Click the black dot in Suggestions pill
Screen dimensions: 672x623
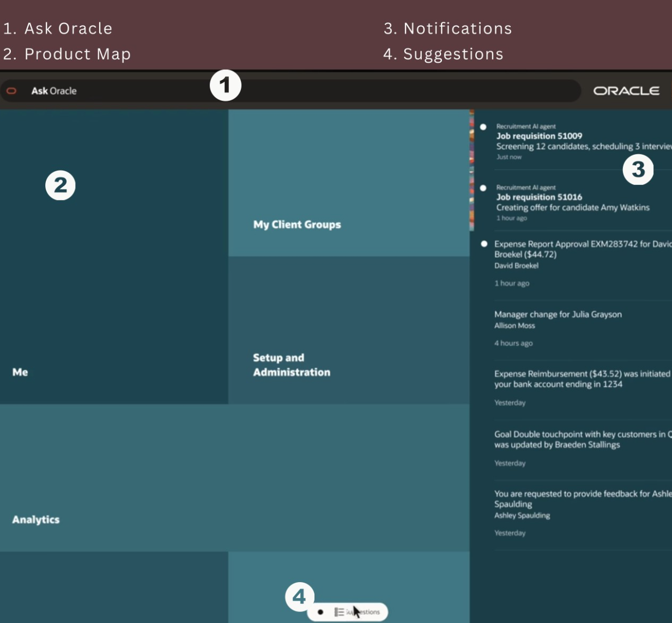tap(320, 612)
